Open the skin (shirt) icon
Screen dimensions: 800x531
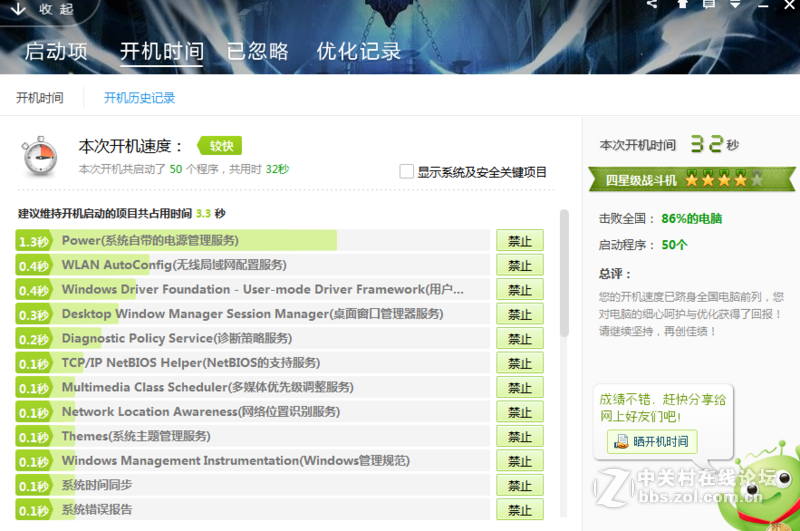pos(682,4)
